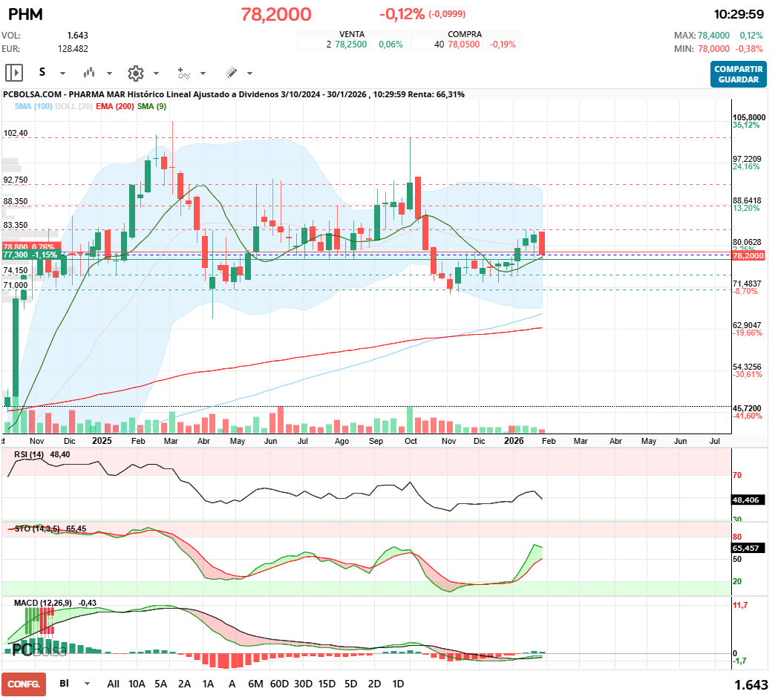Click the BI label in bottom bar

click(65, 683)
